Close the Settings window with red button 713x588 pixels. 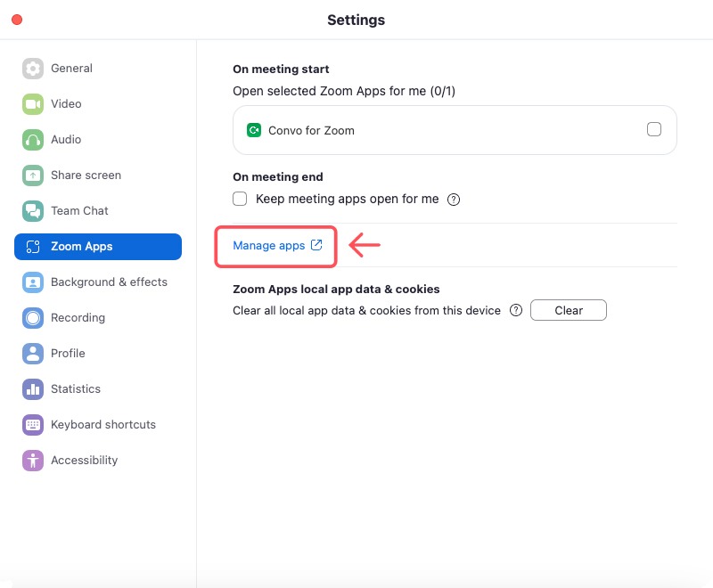(17, 20)
